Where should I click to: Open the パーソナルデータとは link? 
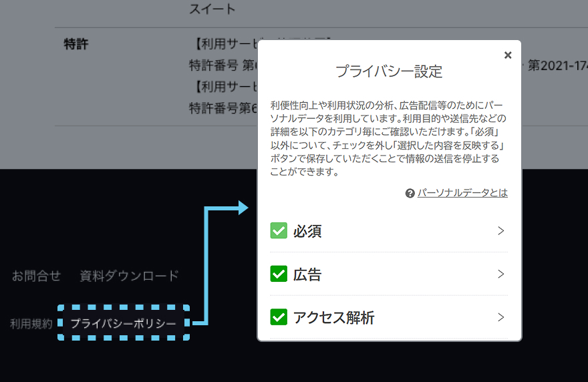(x=462, y=193)
